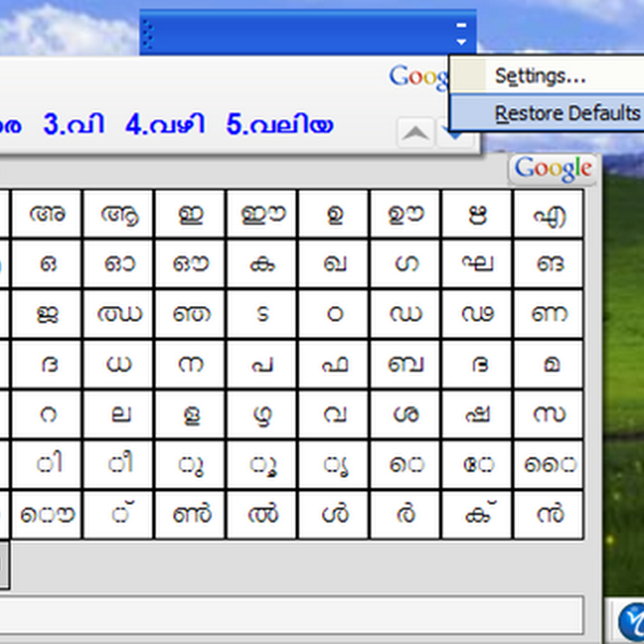
Task: Insert the chillu ർ key
Action: click(405, 515)
